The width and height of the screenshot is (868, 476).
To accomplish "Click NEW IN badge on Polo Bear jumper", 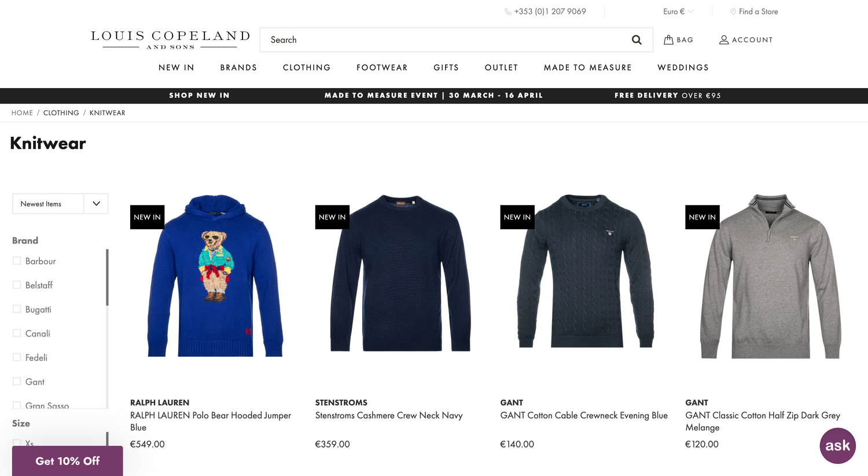I will point(147,217).
